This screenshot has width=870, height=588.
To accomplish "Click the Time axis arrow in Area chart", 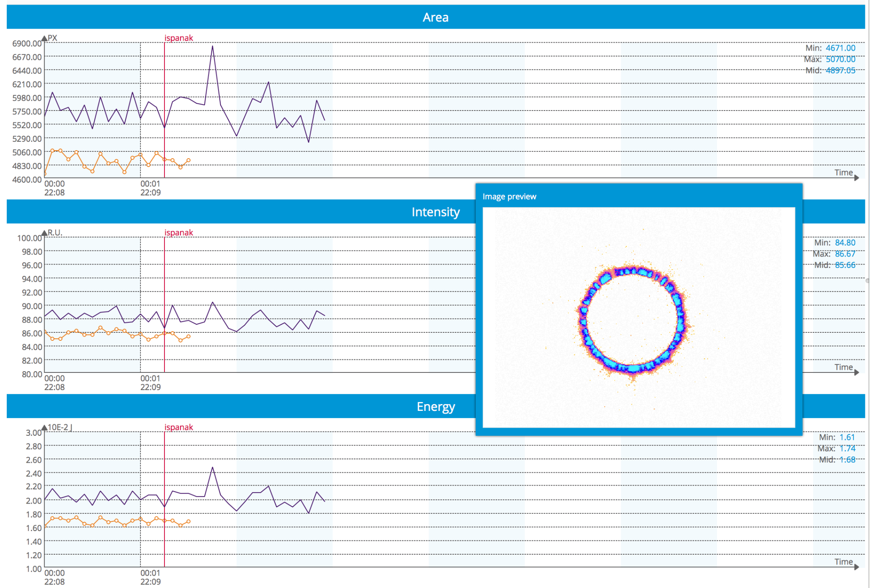I will [x=856, y=178].
